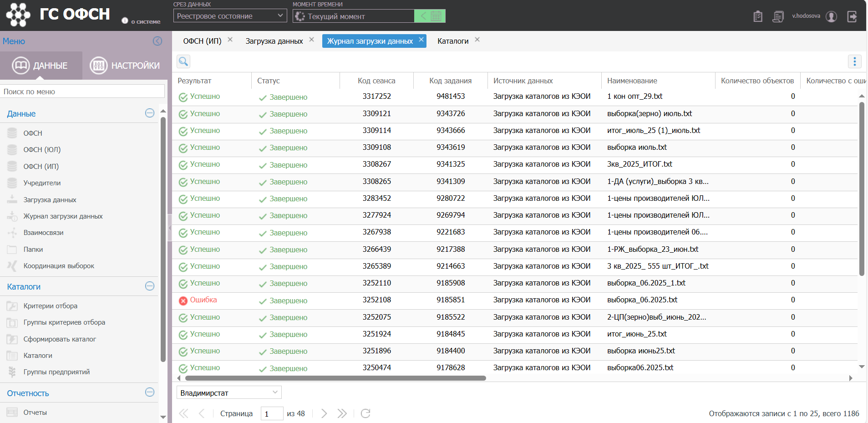Go to the previous page

(x=202, y=413)
